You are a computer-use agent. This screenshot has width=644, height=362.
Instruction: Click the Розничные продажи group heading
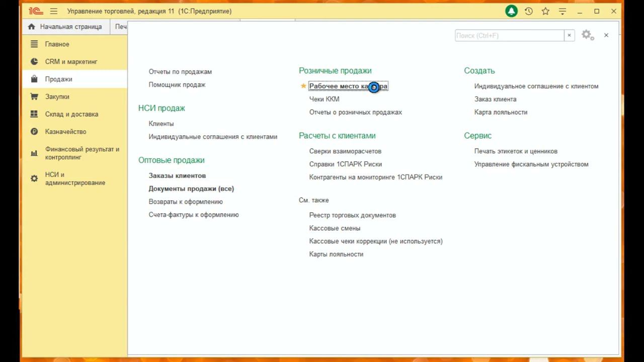335,71
